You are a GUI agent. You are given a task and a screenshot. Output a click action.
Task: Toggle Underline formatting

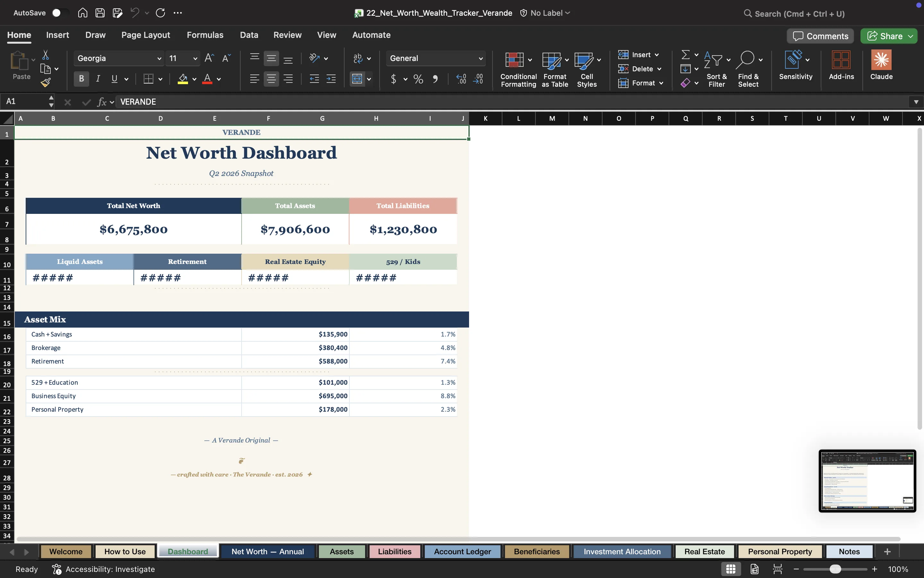click(114, 79)
